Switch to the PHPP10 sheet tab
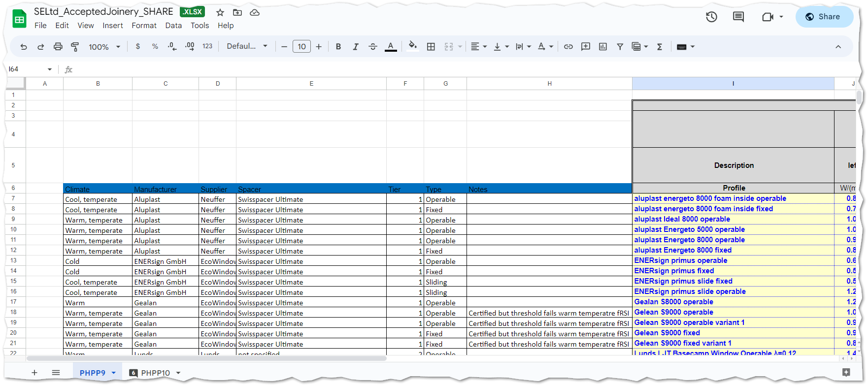 (x=155, y=373)
